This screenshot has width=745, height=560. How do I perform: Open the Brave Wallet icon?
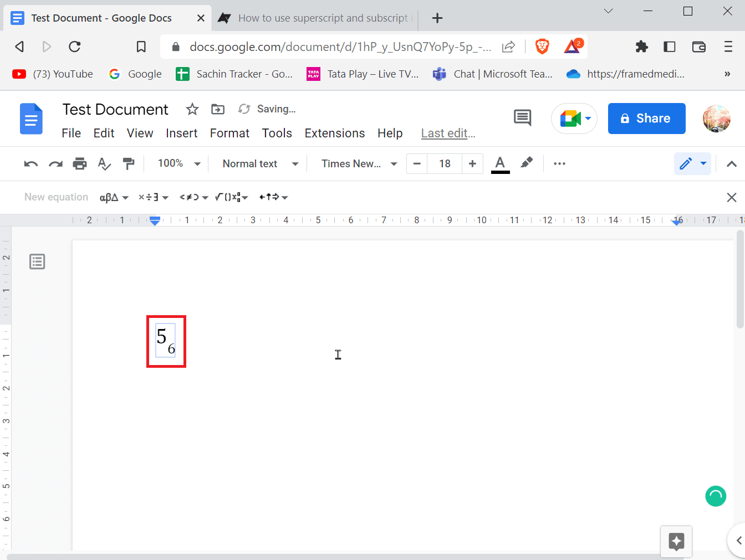[699, 47]
